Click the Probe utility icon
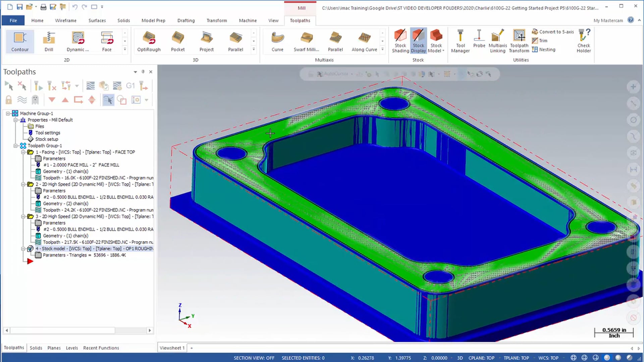The height and width of the screenshot is (362, 644). (x=479, y=39)
